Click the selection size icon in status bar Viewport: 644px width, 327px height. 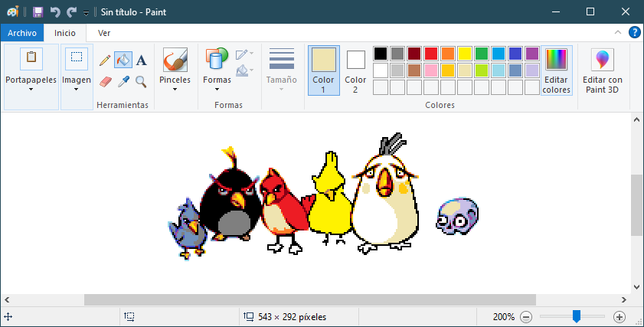tap(129, 317)
